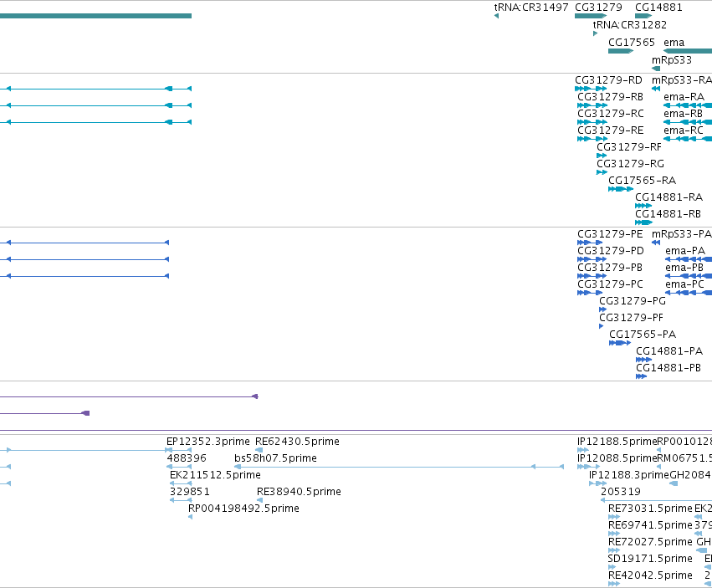This screenshot has height=588, width=712.
Task: Click the IP12188.5prime EST label
Action: click(617, 442)
